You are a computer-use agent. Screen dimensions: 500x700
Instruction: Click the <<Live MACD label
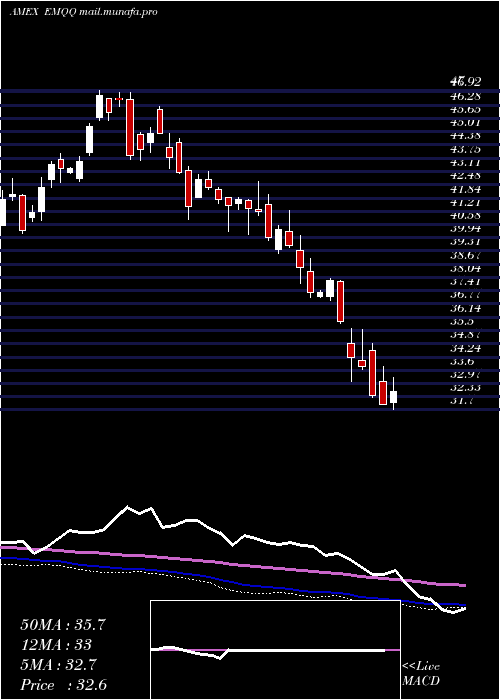tap(421, 674)
